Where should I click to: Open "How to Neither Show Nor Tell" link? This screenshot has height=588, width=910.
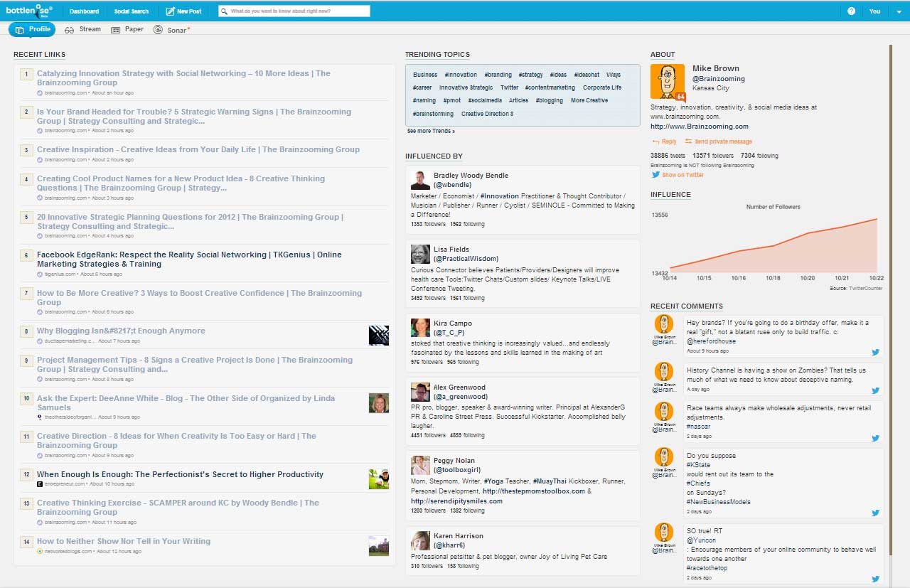124,541
